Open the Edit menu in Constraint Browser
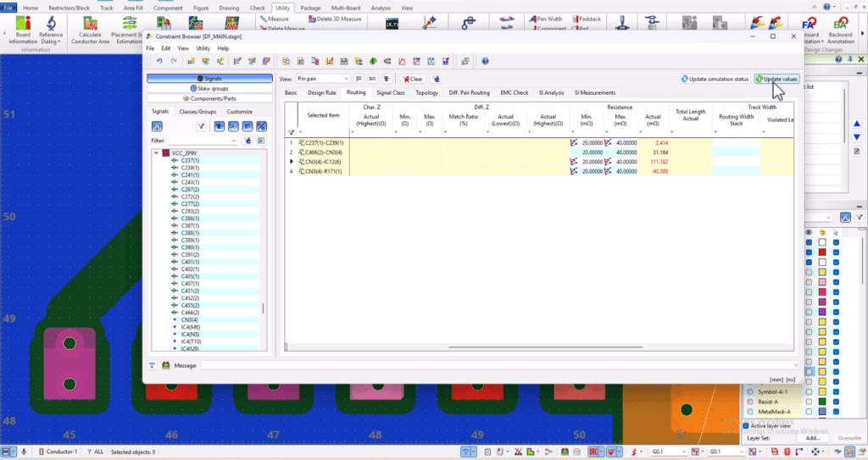Image resolution: width=868 pixels, height=460 pixels. 165,48
